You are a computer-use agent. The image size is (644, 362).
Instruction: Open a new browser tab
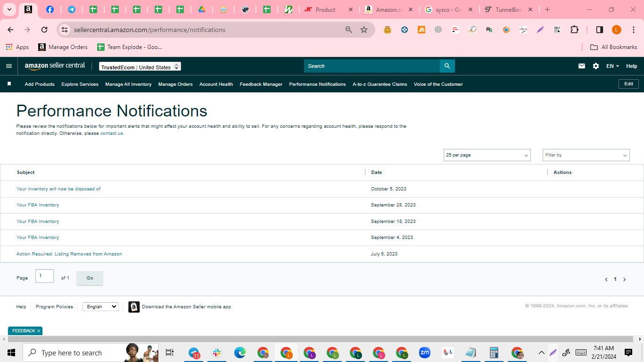point(547,9)
